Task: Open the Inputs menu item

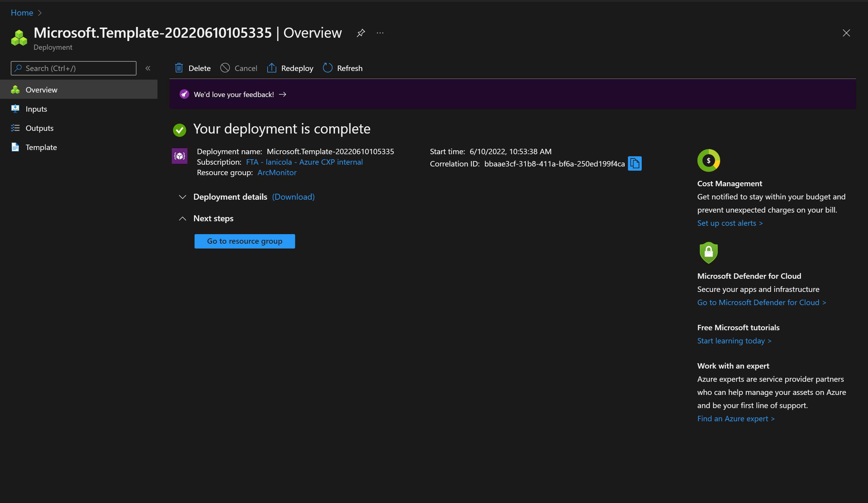Action: pyautogui.click(x=36, y=109)
